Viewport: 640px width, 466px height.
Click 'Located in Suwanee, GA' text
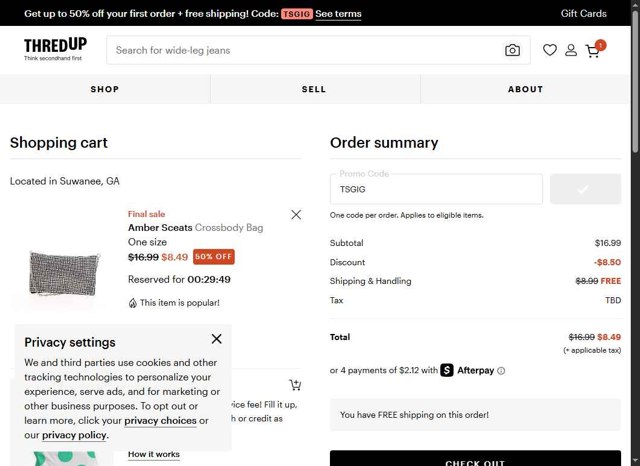point(65,181)
